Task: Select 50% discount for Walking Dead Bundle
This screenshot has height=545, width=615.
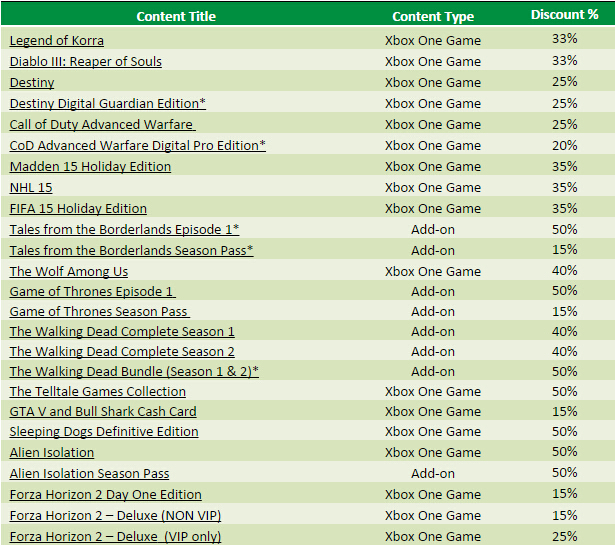Action: tap(564, 372)
